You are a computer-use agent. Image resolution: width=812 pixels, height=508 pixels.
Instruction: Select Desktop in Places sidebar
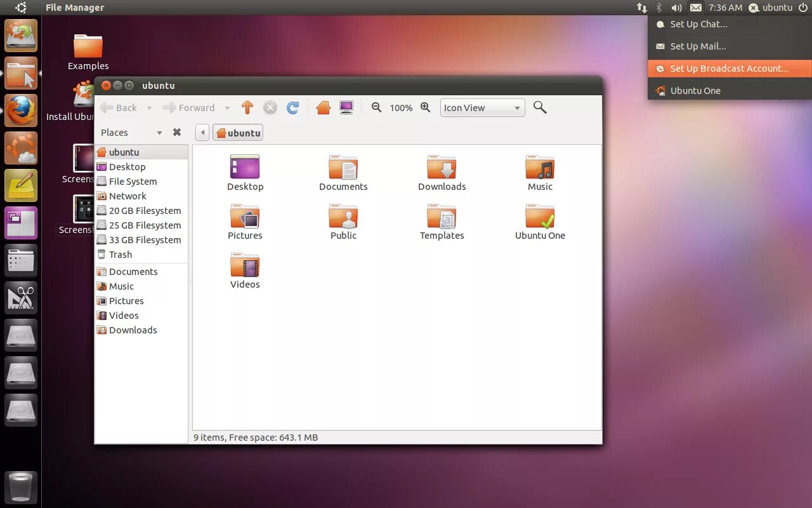(x=141, y=167)
